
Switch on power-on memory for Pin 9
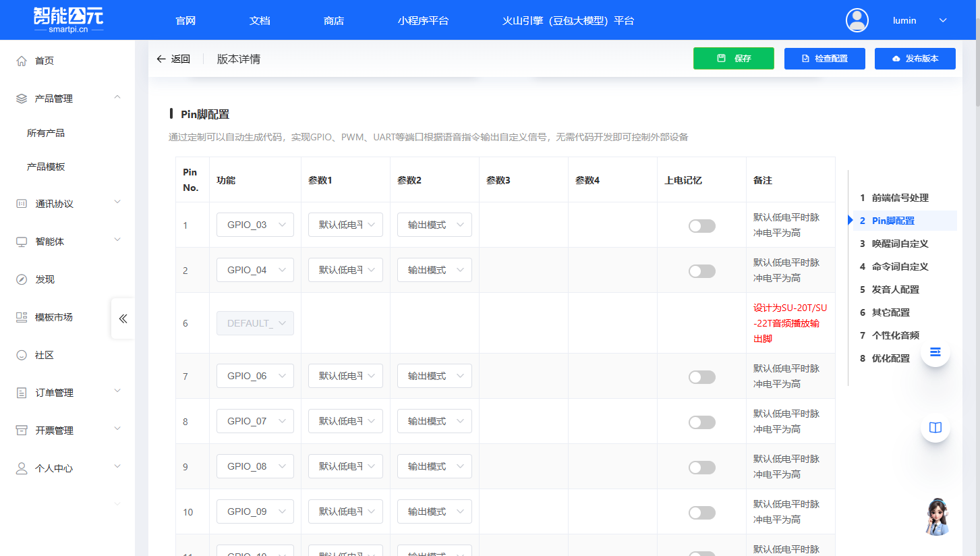(701, 468)
